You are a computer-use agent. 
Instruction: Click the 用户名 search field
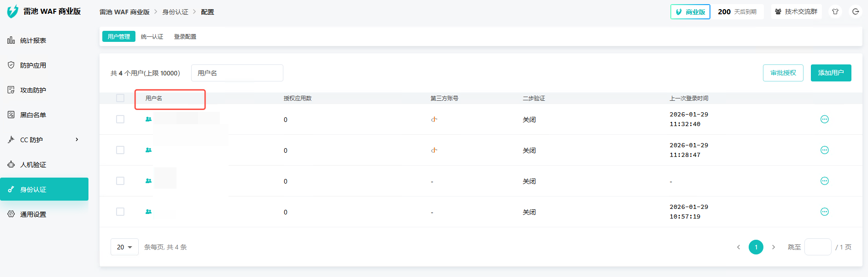237,73
